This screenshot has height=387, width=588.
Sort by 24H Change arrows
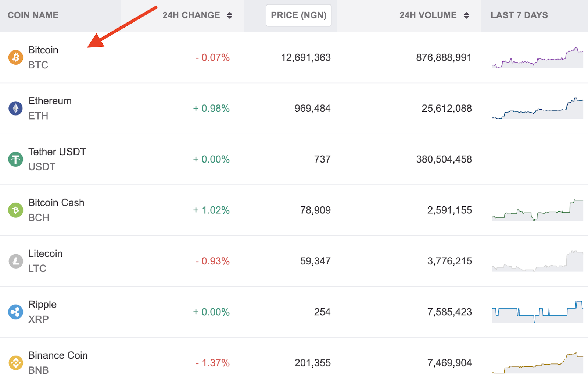[x=230, y=15]
